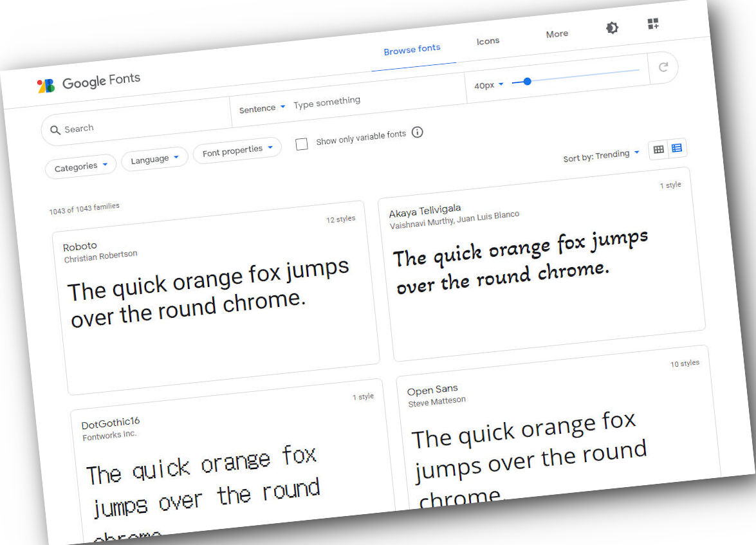
Task: Select the Browse fonts tab
Action: (x=412, y=49)
